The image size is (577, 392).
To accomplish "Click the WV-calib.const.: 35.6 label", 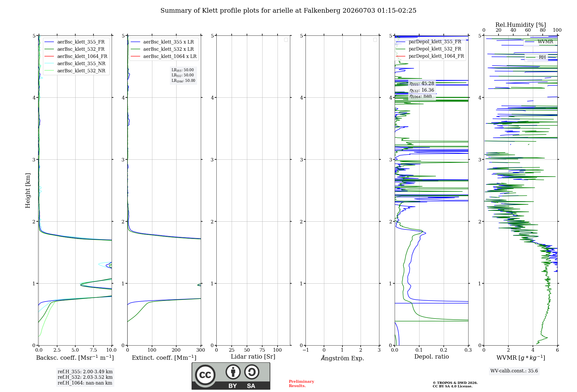I will pos(514,371).
